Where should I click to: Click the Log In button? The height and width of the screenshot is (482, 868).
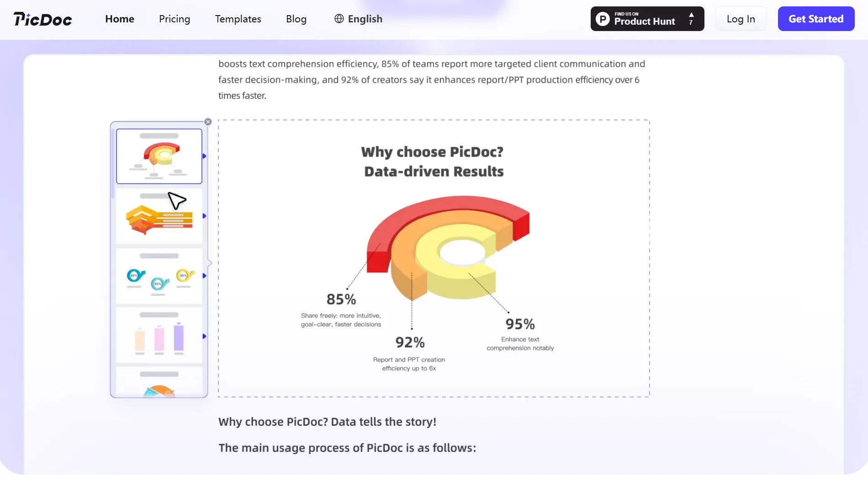point(741,19)
